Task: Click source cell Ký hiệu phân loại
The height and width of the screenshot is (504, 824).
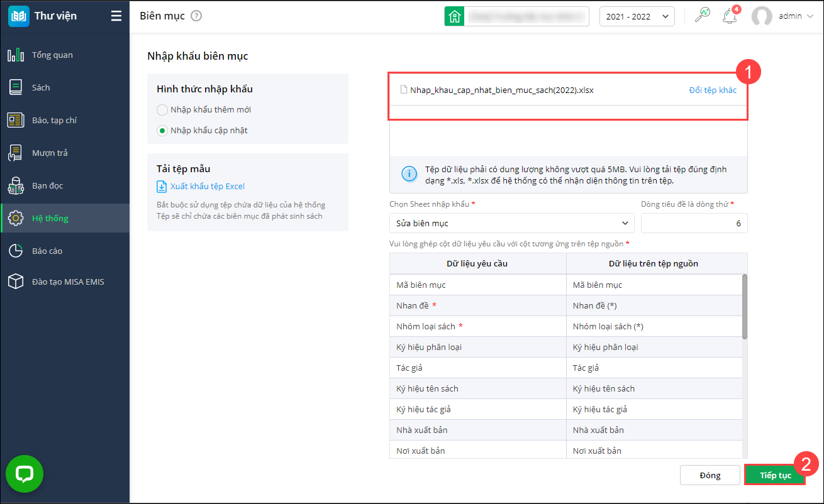Action: click(654, 347)
